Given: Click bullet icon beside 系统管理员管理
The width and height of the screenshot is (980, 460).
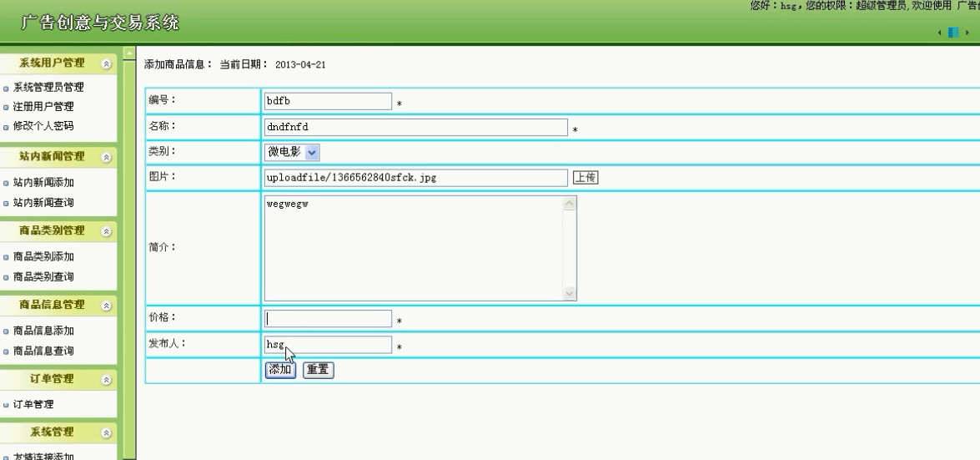Looking at the screenshot, I should [x=6, y=88].
